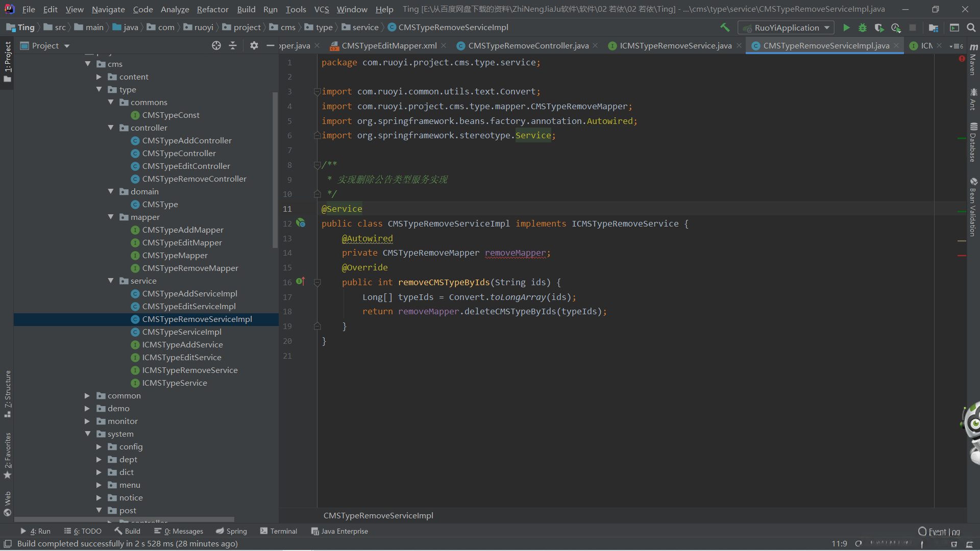Viewport: 980px width, 551px height.
Task: Open Project panel settings gear
Action: pos(254,45)
